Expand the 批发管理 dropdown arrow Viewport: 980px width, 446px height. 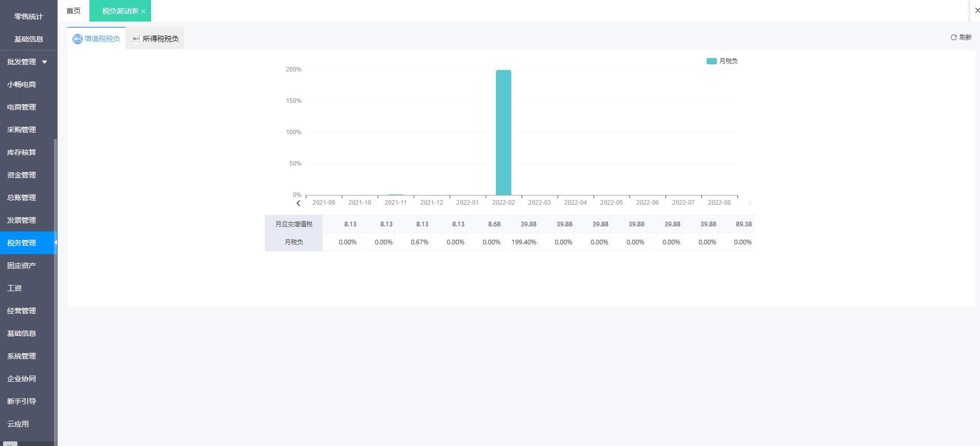[x=45, y=62]
